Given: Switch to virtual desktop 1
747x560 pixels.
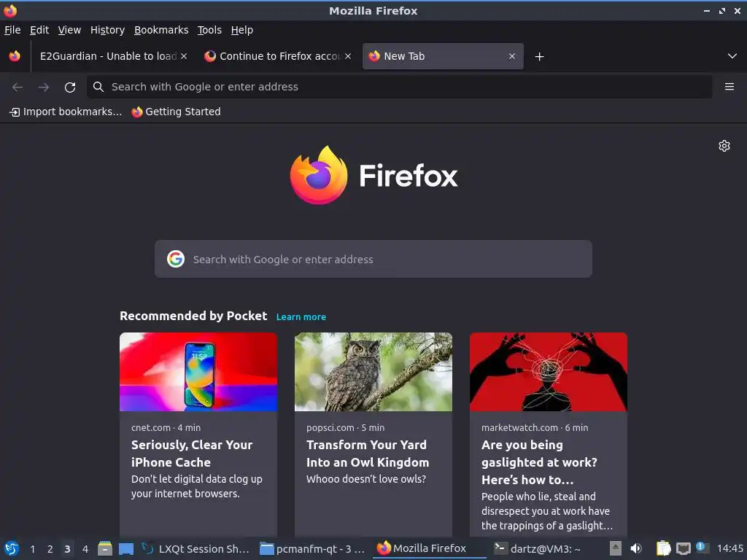Looking at the screenshot, I should click(32, 549).
